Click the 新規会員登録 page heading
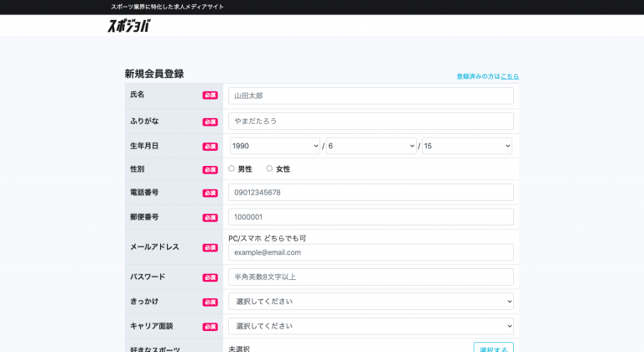 154,74
